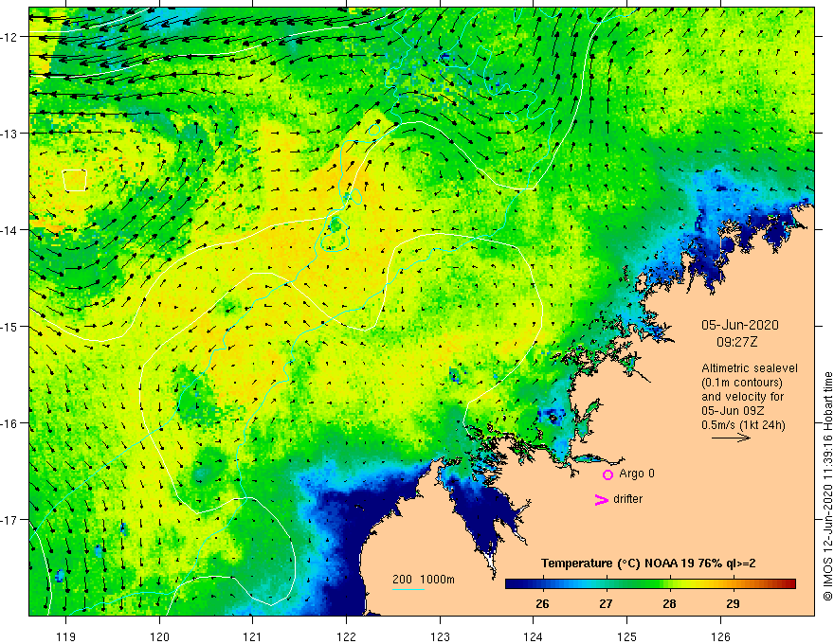
Task: Click the 124 longitude axis label
Action: tap(534, 636)
